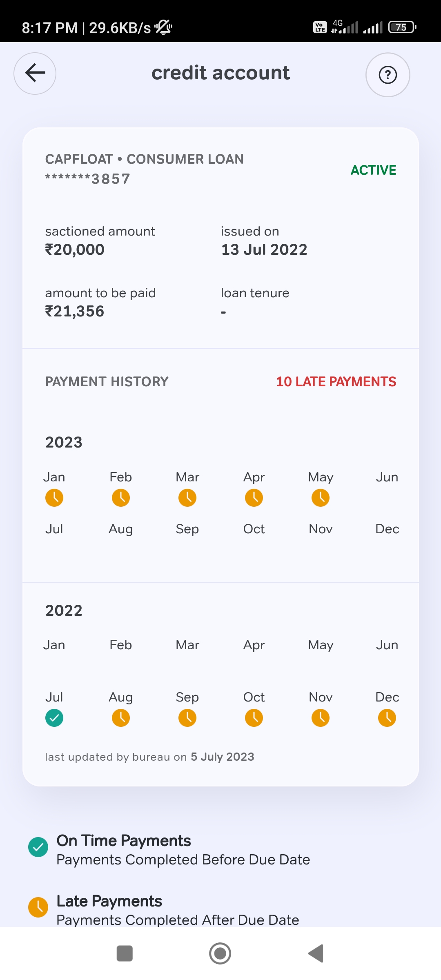Tap July 2022 on-time checkmark icon
This screenshot has width=441, height=980.
(x=54, y=718)
